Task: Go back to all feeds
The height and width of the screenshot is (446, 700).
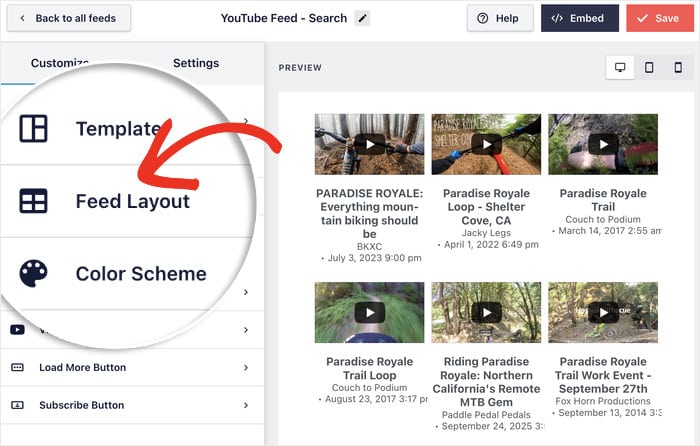Action: pyautogui.click(x=68, y=18)
